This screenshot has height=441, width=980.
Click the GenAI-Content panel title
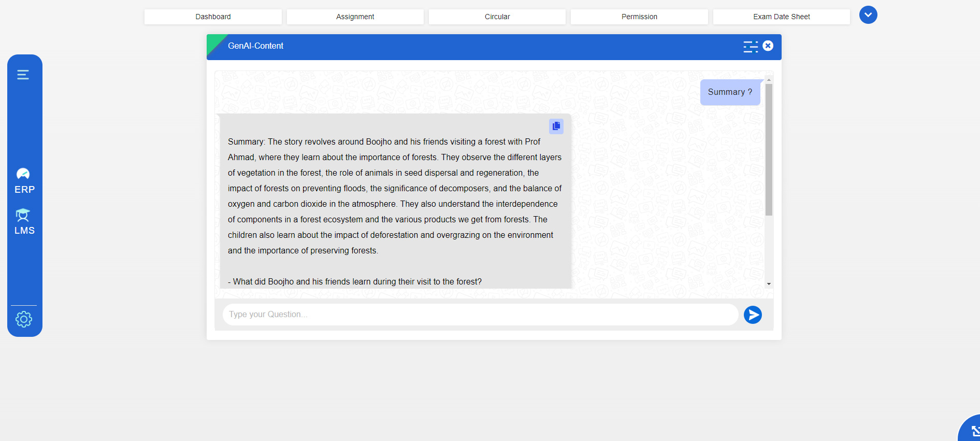coord(255,46)
